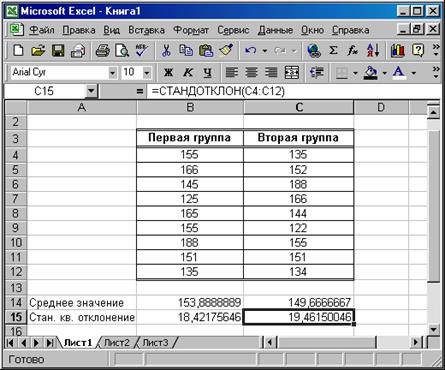Switch to the Лист3 sheet tab

(x=155, y=342)
